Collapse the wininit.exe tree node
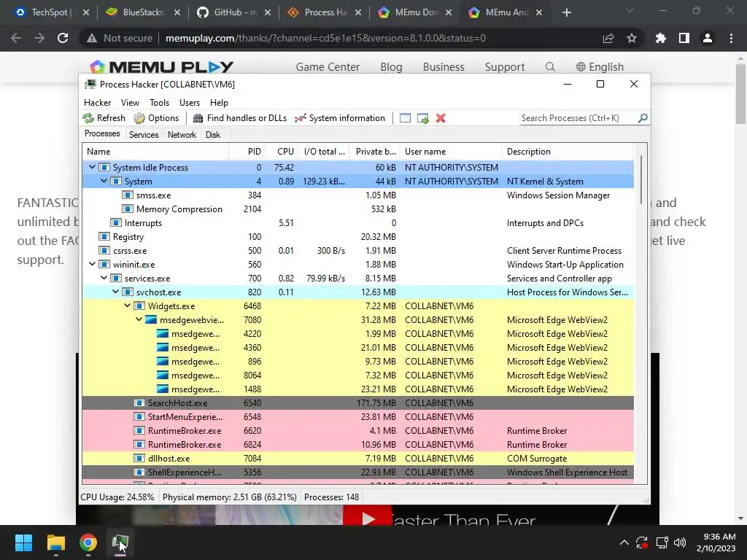747x560 pixels. (x=92, y=264)
